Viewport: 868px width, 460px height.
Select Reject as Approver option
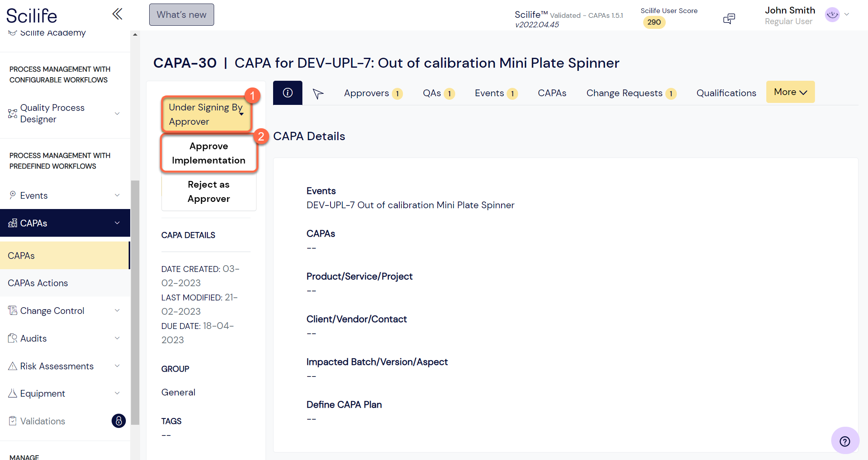209,192
